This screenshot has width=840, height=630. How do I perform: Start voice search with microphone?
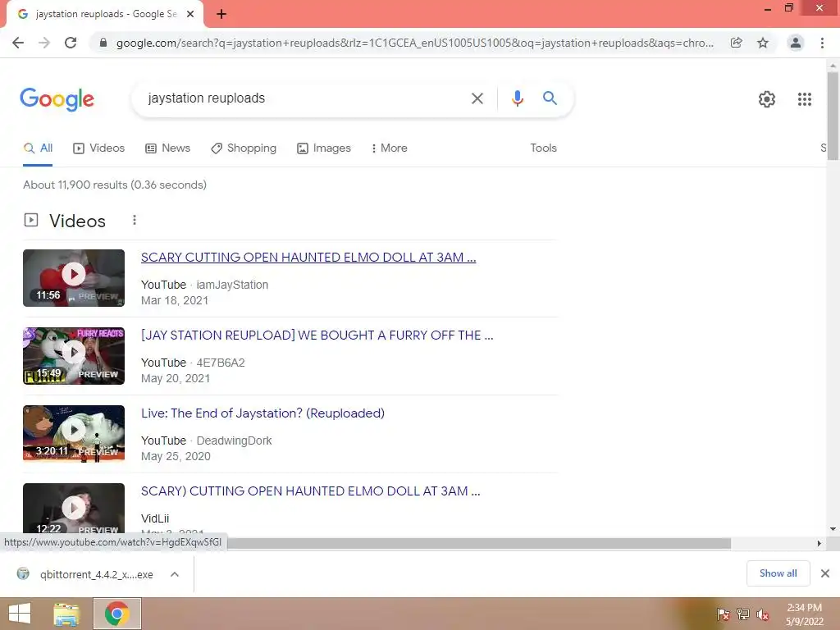coord(517,98)
